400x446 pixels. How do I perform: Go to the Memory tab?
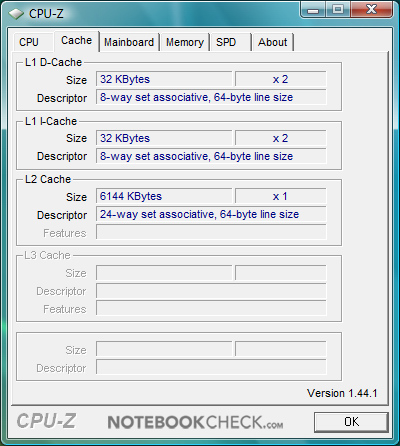[x=185, y=42]
